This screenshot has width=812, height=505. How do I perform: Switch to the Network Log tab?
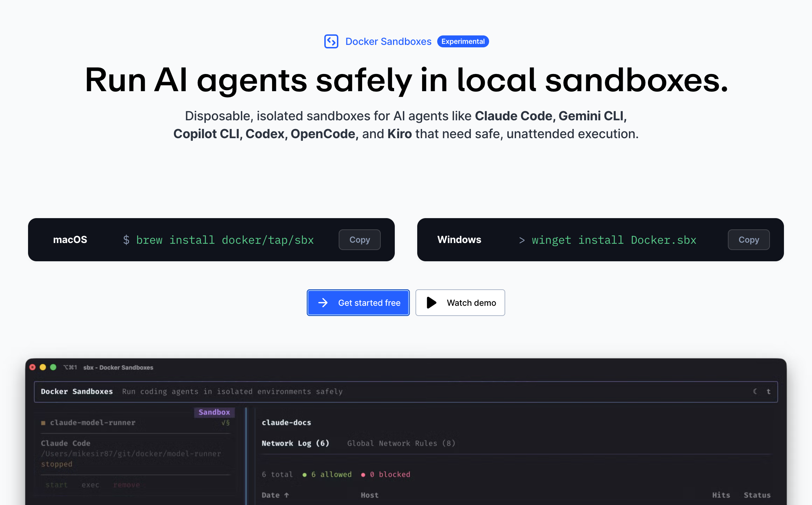pos(296,443)
